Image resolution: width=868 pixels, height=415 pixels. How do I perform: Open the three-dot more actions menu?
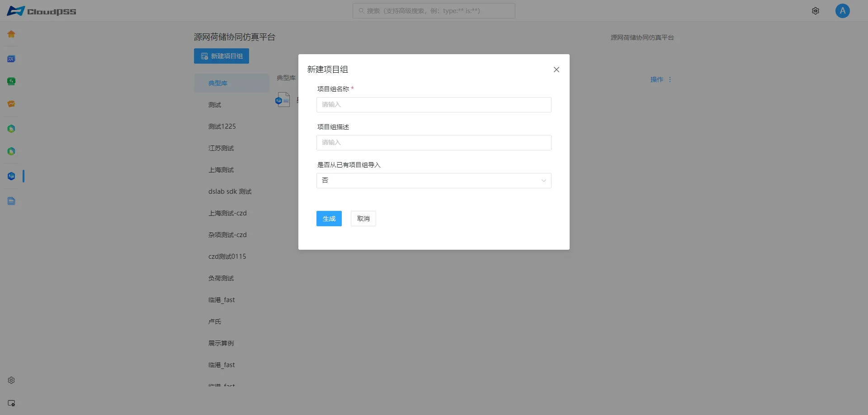pos(670,79)
